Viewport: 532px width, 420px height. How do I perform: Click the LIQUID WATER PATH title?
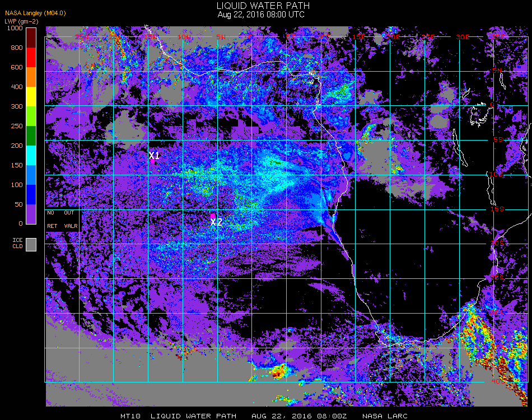(x=263, y=6)
